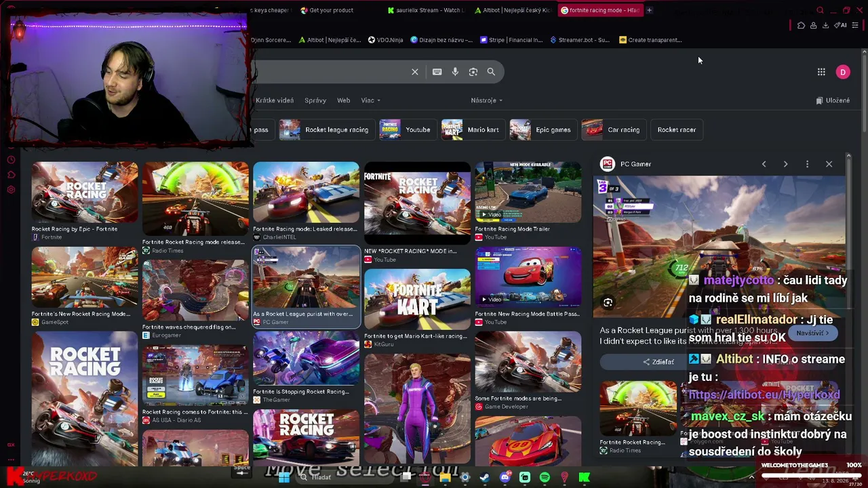Open the Dizajn bez názvu bookmark

[441, 40]
